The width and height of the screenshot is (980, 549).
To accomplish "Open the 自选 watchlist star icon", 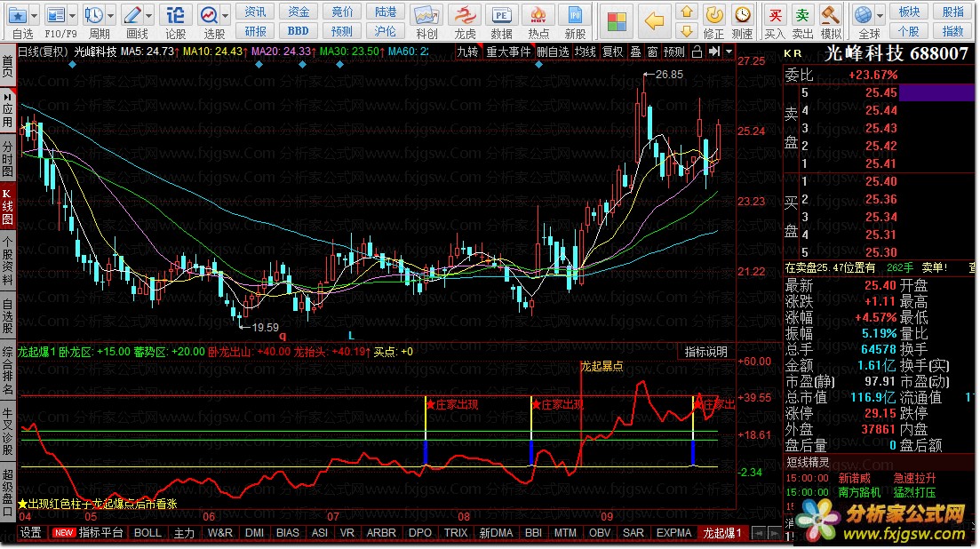I will [x=18, y=15].
